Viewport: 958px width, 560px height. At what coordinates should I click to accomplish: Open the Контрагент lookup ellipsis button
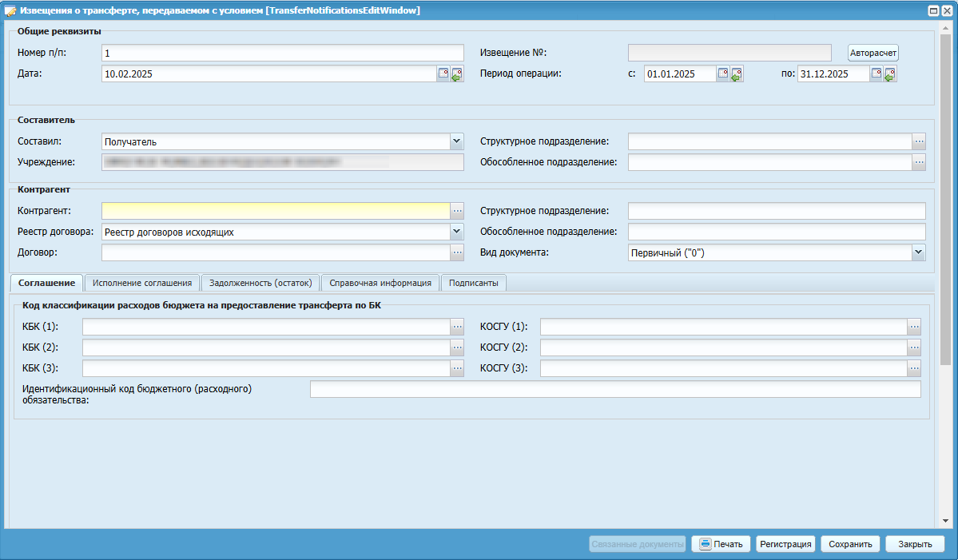pos(457,211)
